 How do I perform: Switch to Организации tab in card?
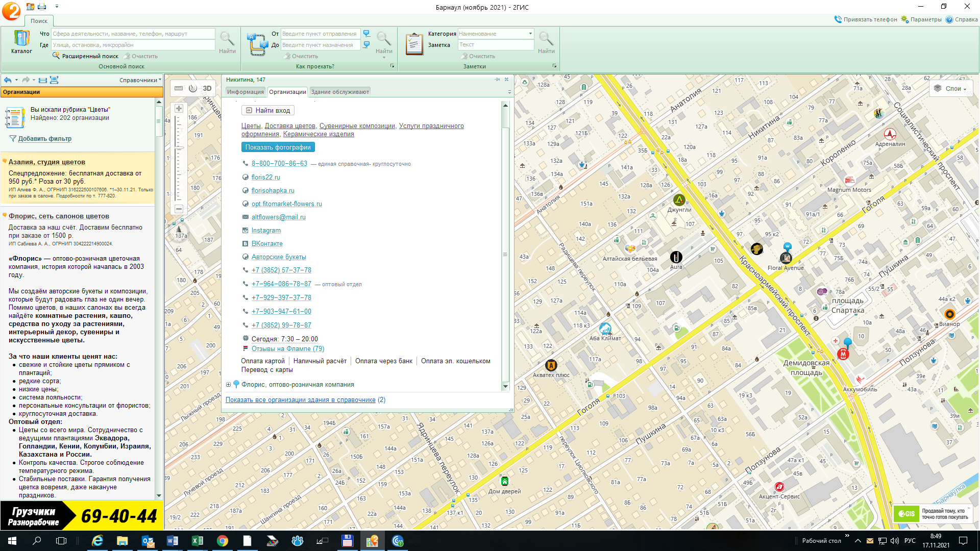click(x=287, y=92)
